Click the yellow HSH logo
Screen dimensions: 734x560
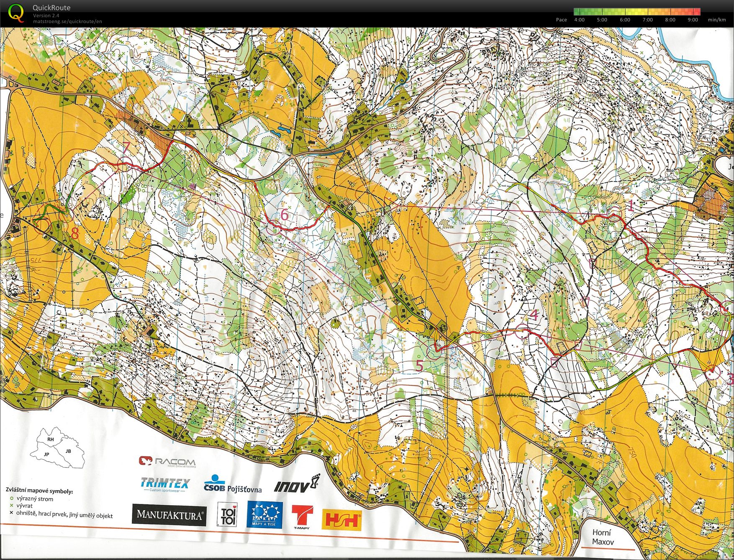coord(341,521)
